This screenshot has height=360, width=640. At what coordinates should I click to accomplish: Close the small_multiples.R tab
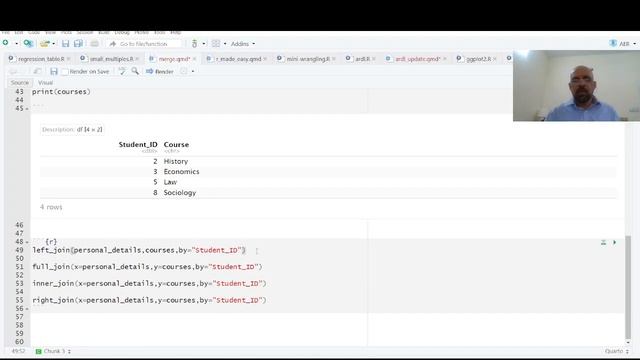tap(137, 59)
